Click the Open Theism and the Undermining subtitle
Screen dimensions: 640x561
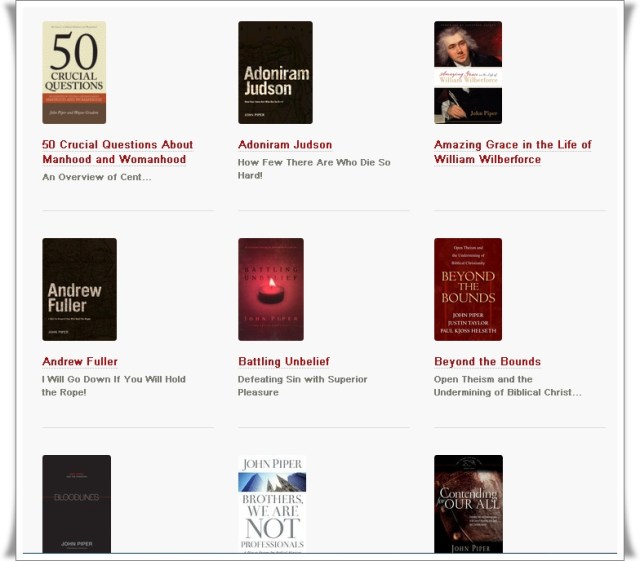pyautogui.click(x=508, y=385)
